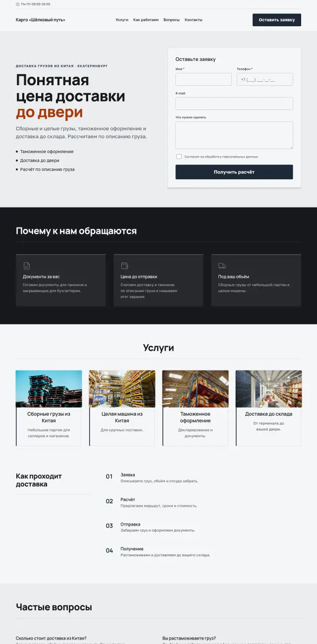The image size is (317, 644).
Task: Click the Пн-Пт 09:00-18:00 hours text
Action: [x=36, y=4]
